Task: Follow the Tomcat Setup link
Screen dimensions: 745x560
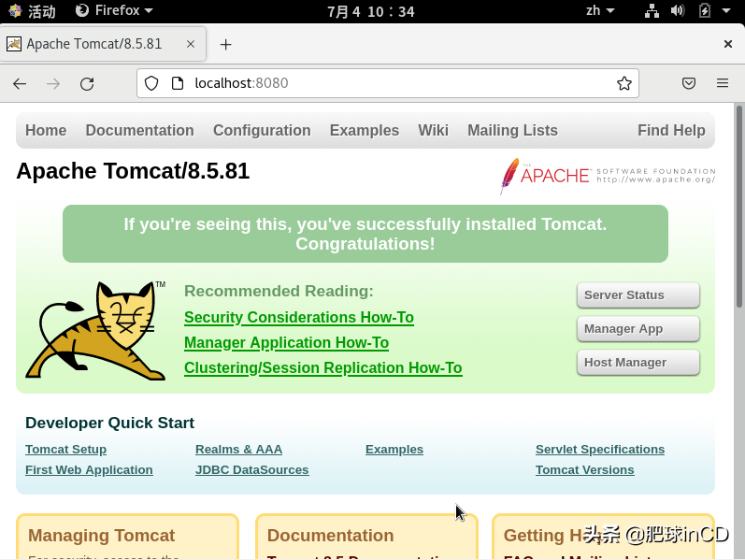Action: click(66, 450)
